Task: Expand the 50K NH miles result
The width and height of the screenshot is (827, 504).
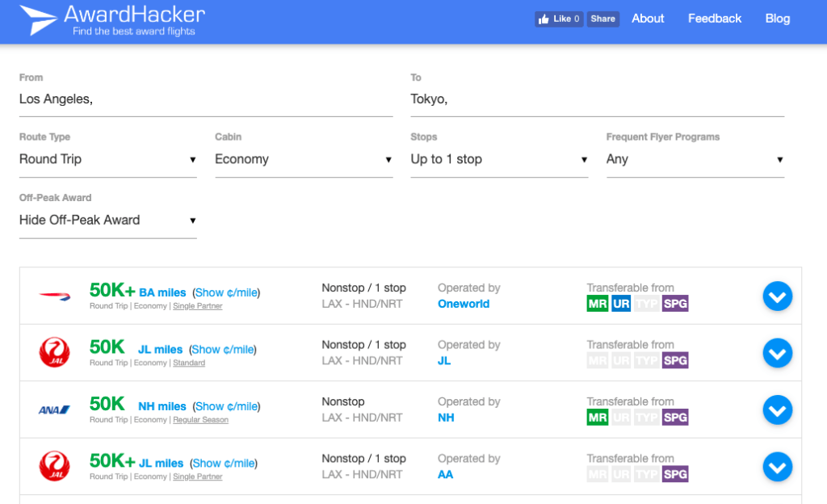Action: pos(778,410)
